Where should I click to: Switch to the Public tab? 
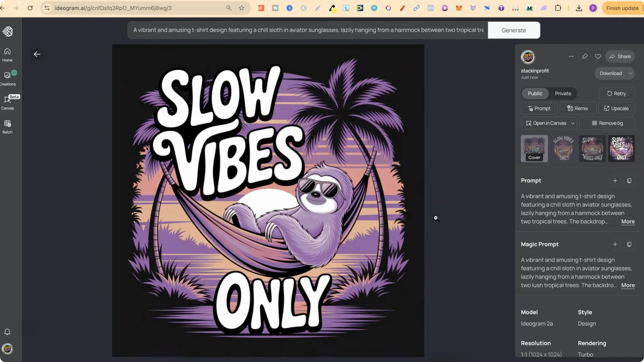coord(535,94)
